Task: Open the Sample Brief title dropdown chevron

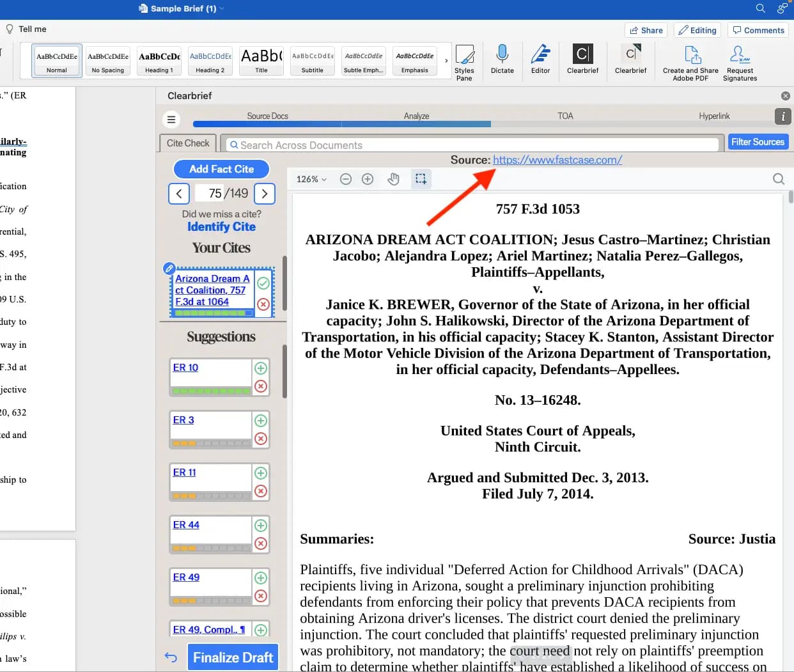Action: 221,9
